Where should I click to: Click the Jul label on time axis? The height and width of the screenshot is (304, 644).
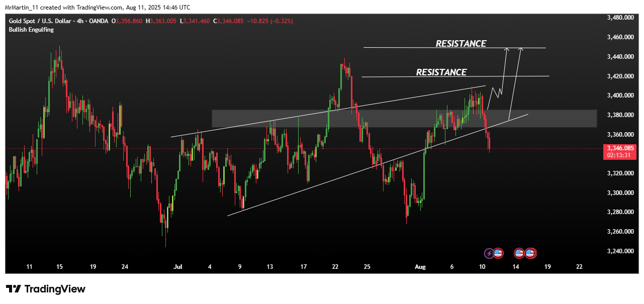click(178, 267)
